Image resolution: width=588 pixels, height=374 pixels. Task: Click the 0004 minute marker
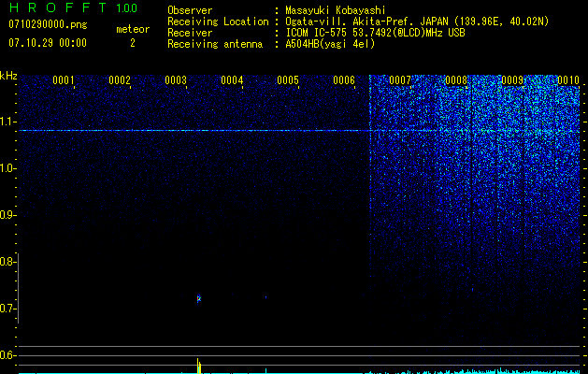[232, 80]
